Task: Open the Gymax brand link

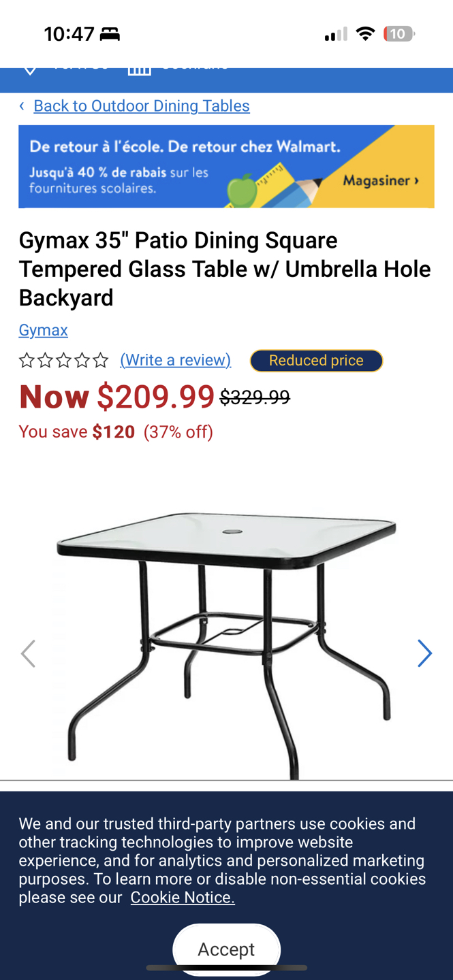Action: (43, 330)
